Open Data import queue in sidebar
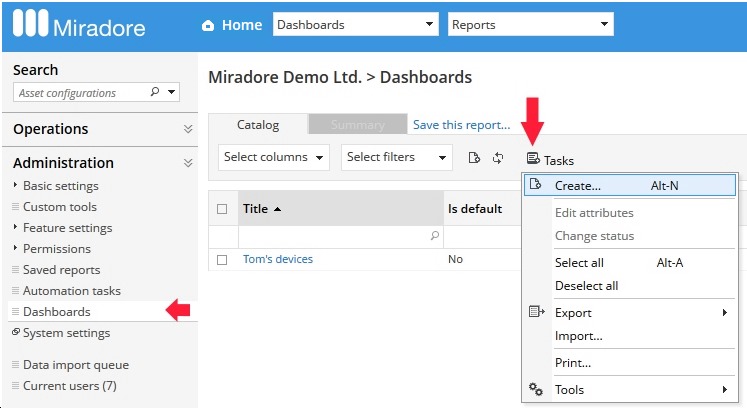747x414 pixels. tap(76, 365)
